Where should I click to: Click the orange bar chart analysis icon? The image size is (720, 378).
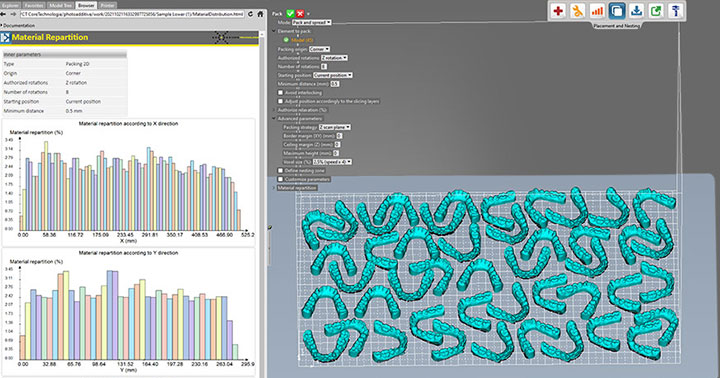coord(597,11)
